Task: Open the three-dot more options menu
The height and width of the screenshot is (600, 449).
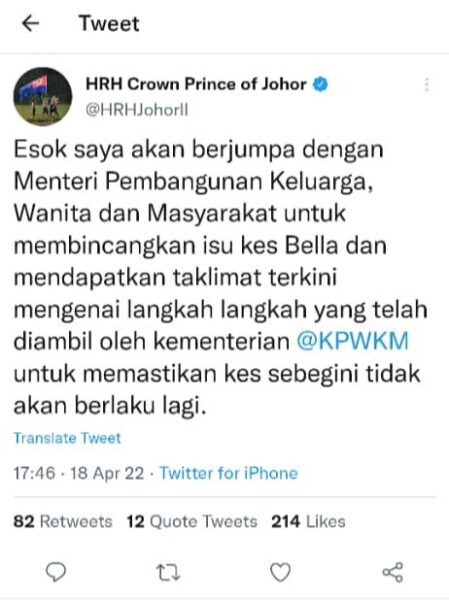Action: 427,85
